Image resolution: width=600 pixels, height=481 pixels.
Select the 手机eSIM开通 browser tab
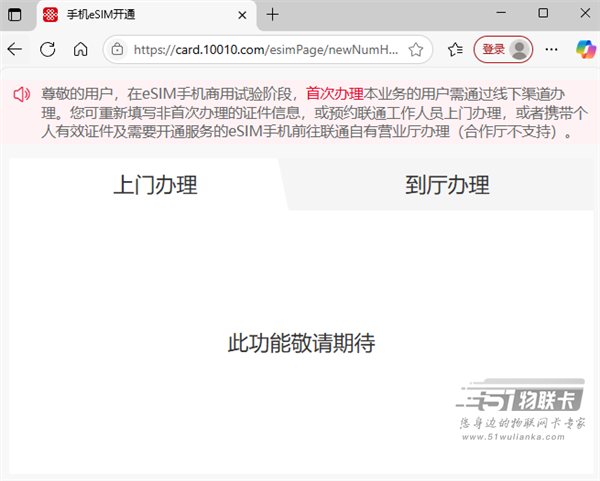(x=146, y=15)
